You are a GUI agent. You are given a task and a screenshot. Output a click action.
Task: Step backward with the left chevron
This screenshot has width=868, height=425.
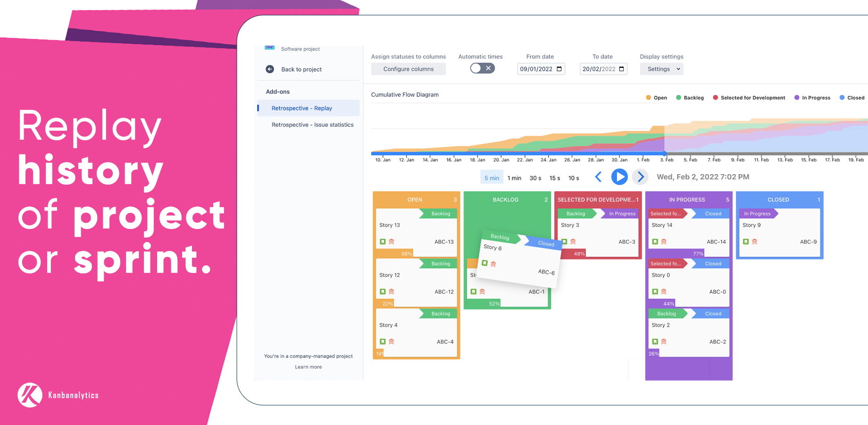tap(598, 177)
